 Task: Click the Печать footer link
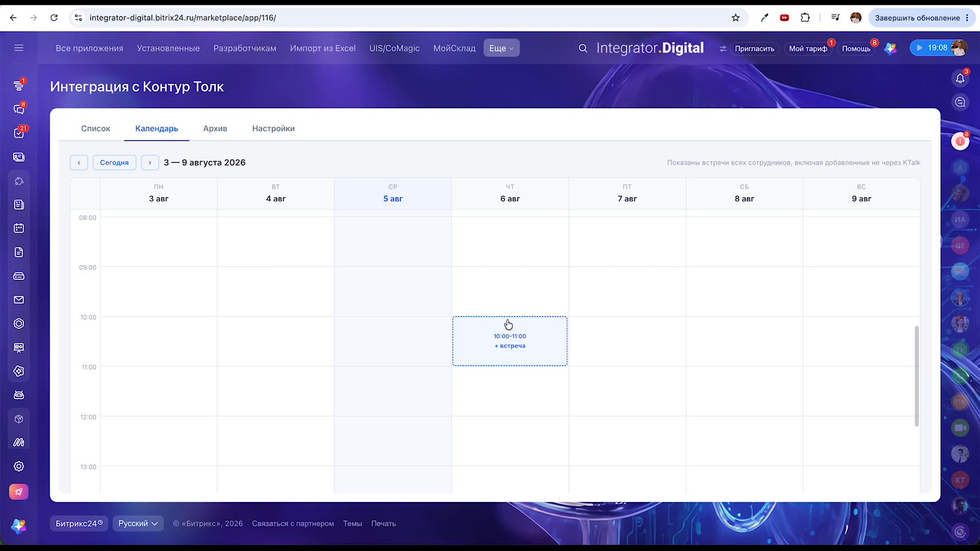click(383, 523)
